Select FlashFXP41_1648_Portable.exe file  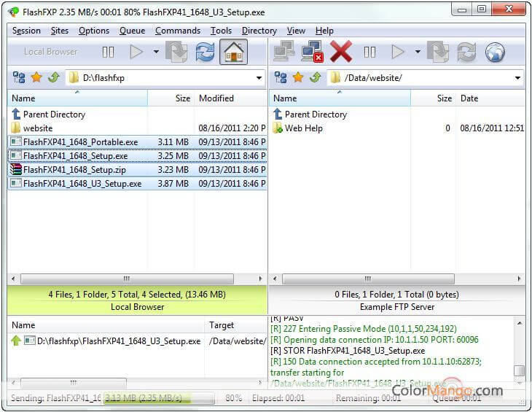click(x=138, y=142)
